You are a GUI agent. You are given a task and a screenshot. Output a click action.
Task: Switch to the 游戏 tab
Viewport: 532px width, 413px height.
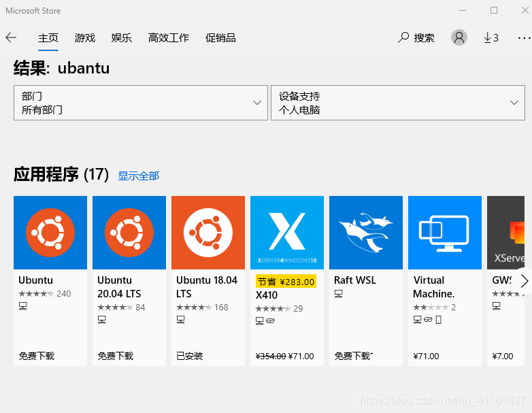(x=85, y=37)
